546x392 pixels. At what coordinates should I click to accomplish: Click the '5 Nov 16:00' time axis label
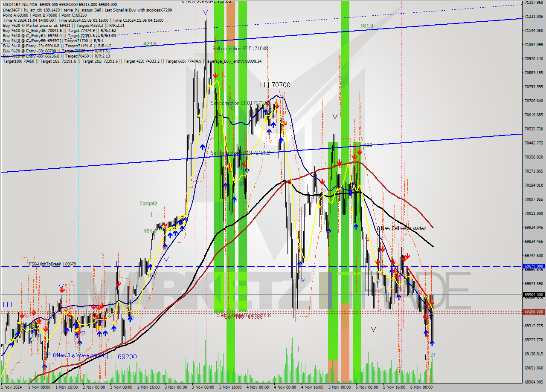394,387
